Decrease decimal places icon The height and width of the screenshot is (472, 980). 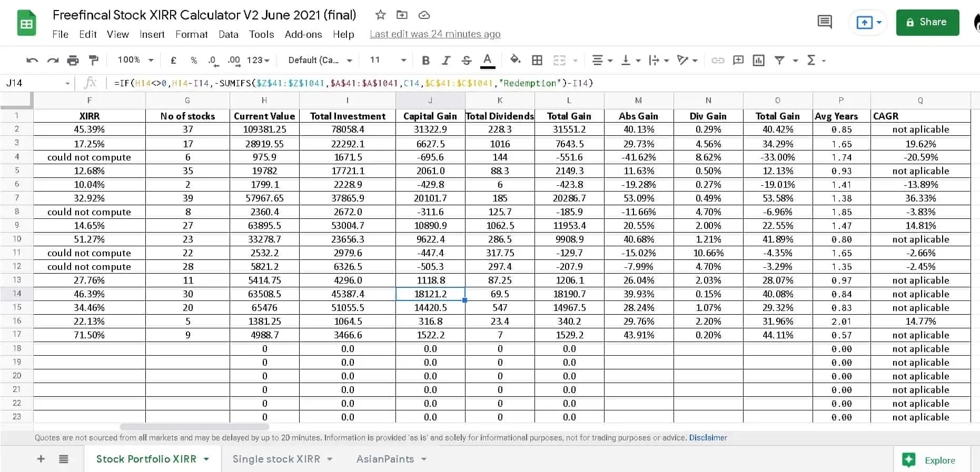(213, 61)
